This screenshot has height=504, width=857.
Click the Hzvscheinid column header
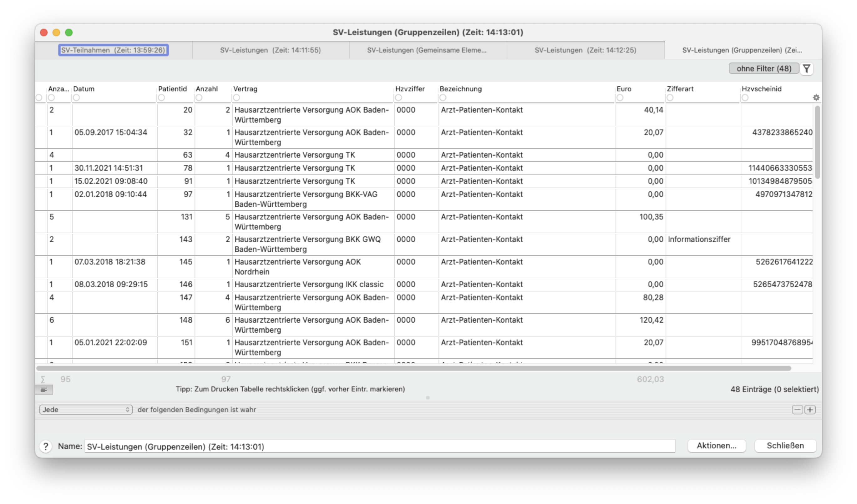coord(762,89)
